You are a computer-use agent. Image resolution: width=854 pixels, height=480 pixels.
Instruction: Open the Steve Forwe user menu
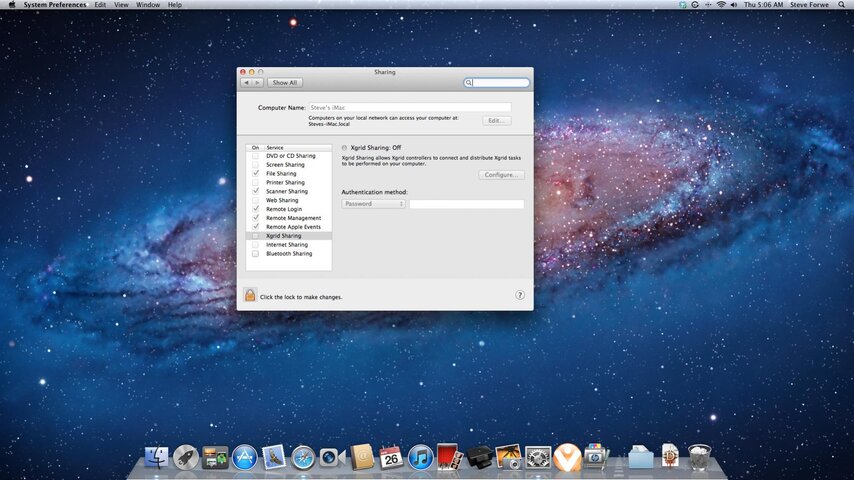click(x=809, y=4)
